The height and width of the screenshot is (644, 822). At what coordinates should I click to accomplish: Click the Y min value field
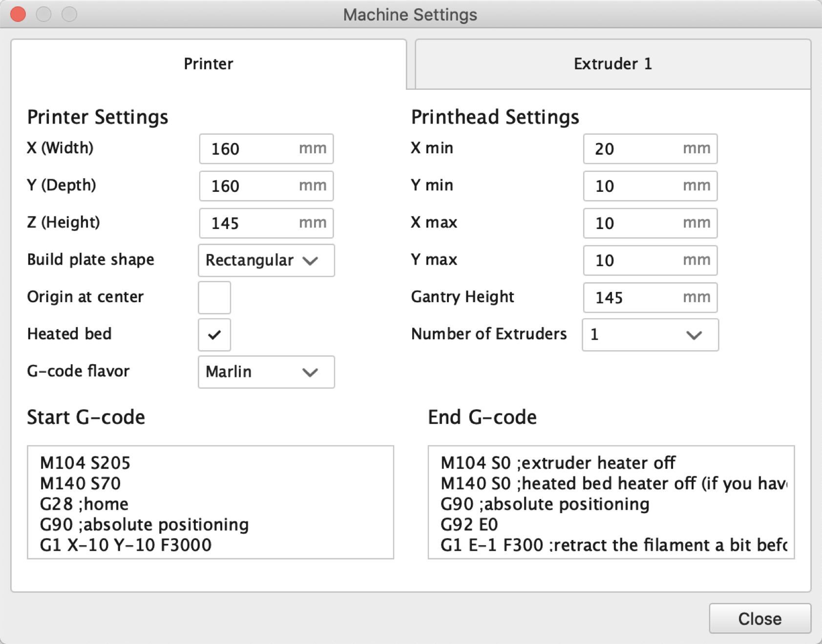click(x=650, y=186)
